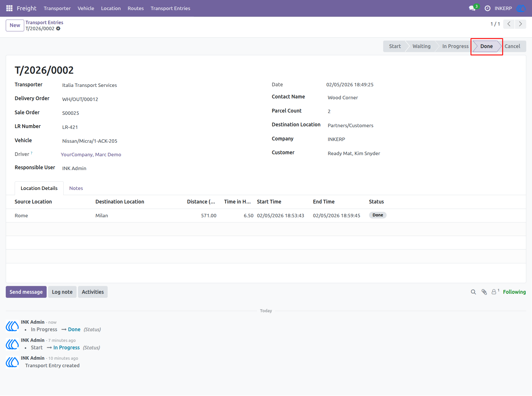Open the Transporter menu

coord(57,8)
